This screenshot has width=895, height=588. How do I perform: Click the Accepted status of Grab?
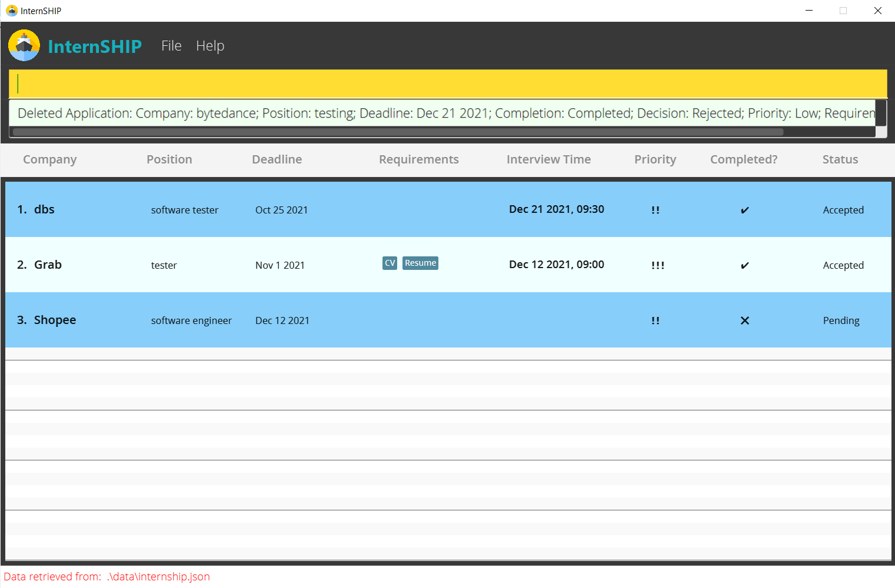(x=843, y=265)
